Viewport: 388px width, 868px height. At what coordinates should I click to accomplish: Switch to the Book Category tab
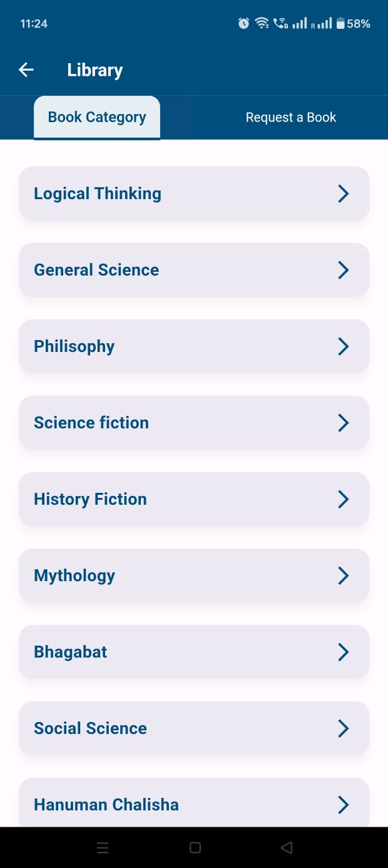point(97,117)
